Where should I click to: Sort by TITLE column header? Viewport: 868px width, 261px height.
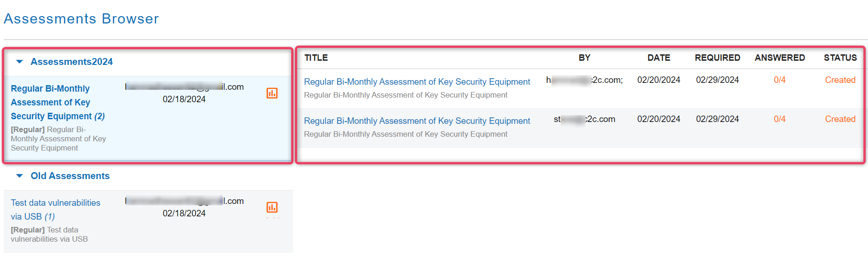(316, 58)
